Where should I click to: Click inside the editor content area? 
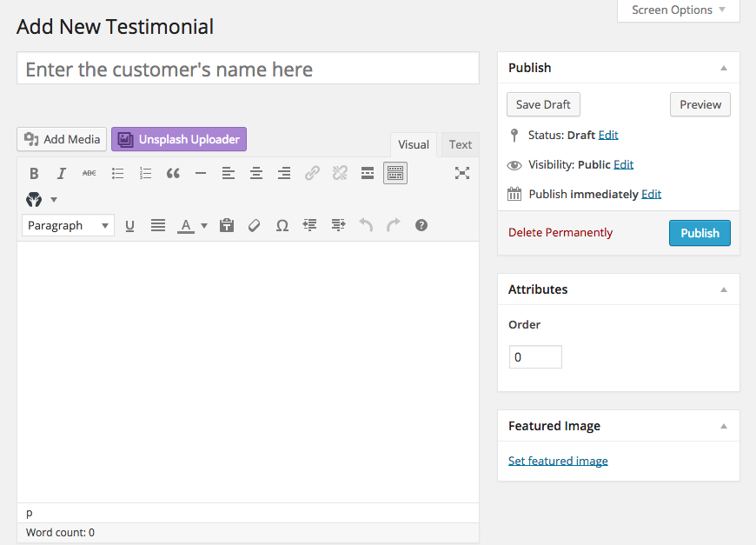point(248,372)
